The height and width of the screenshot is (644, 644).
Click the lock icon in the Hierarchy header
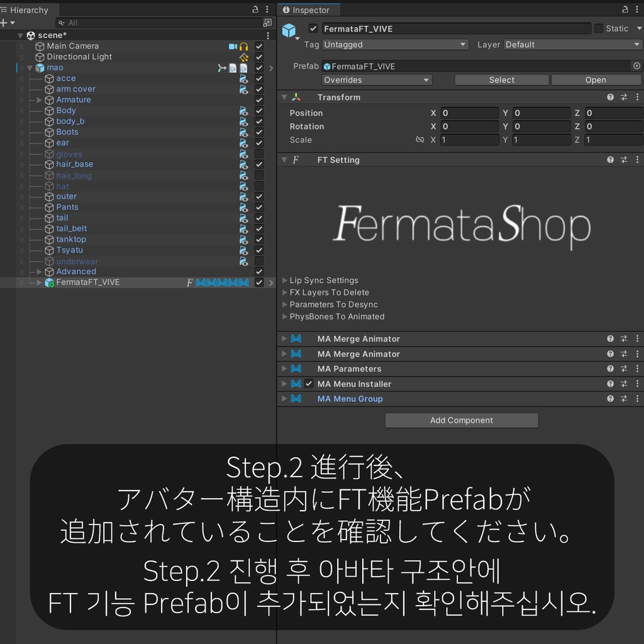point(256,9)
